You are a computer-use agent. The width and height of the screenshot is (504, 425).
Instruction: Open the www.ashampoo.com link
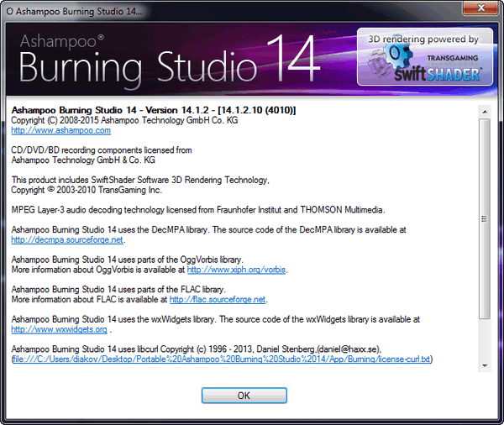pyautogui.click(x=61, y=130)
